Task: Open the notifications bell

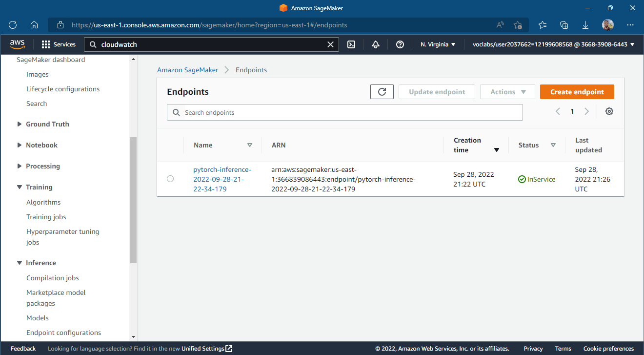Action: pyautogui.click(x=376, y=44)
